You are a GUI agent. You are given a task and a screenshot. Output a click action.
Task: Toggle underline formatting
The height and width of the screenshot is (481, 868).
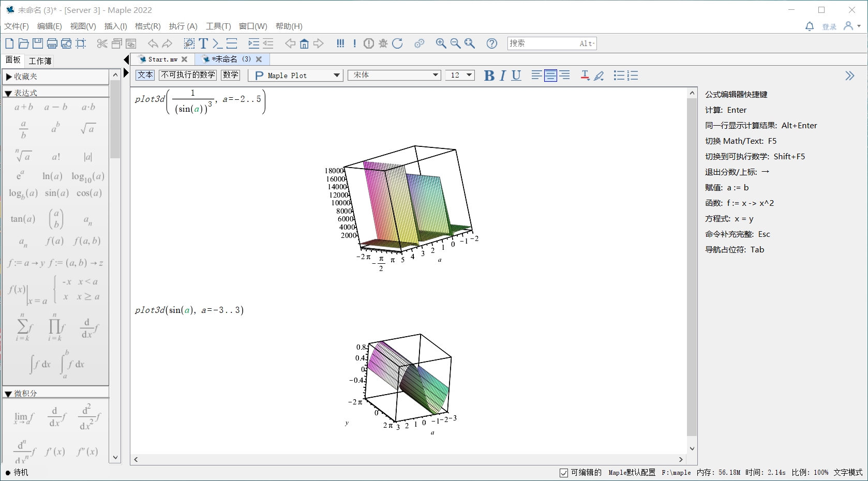pyautogui.click(x=516, y=76)
